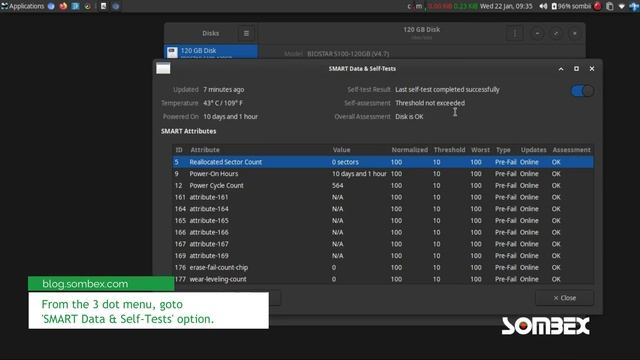Click the globe icon right of the document icon

click(x=116, y=6)
